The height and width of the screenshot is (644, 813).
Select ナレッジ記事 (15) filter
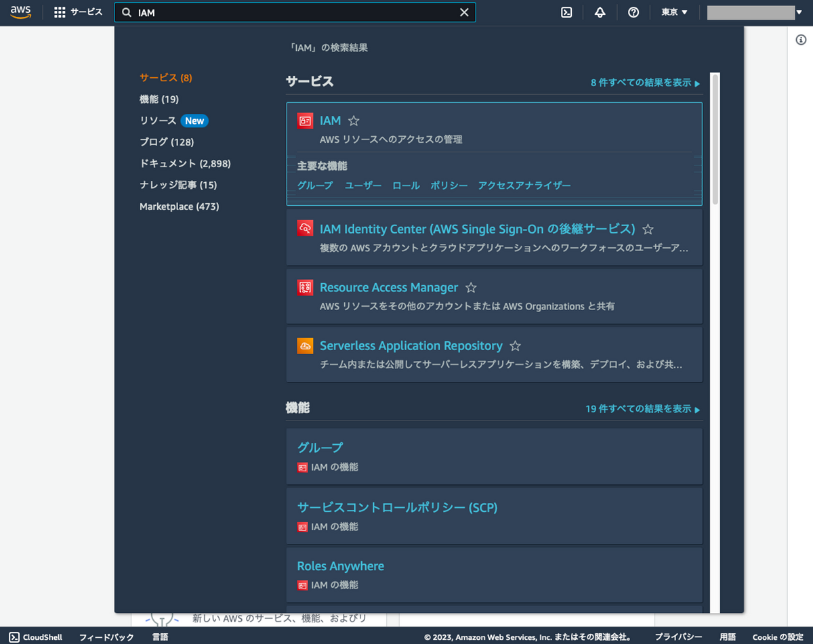(x=178, y=185)
